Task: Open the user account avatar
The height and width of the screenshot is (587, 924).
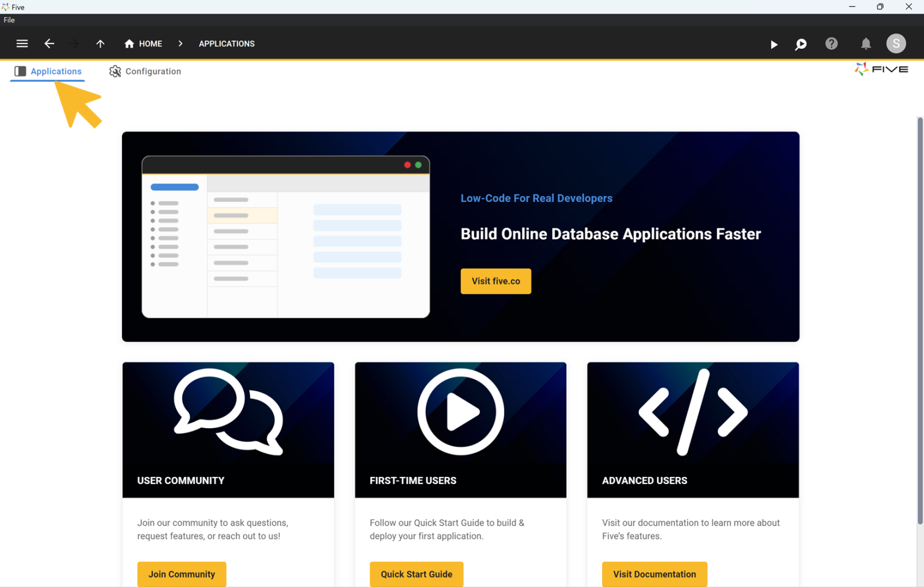Action: [896, 43]
